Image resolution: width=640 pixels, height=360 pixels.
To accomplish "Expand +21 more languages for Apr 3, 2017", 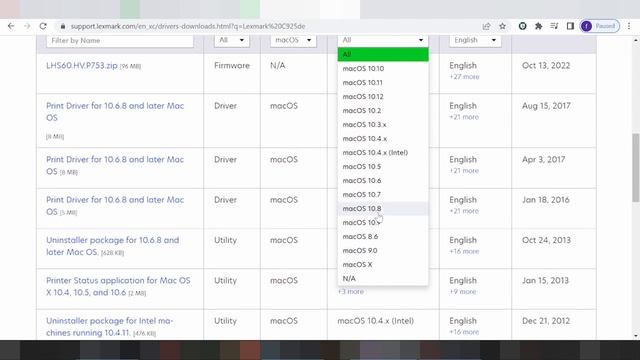I will (x=464, y=171).
